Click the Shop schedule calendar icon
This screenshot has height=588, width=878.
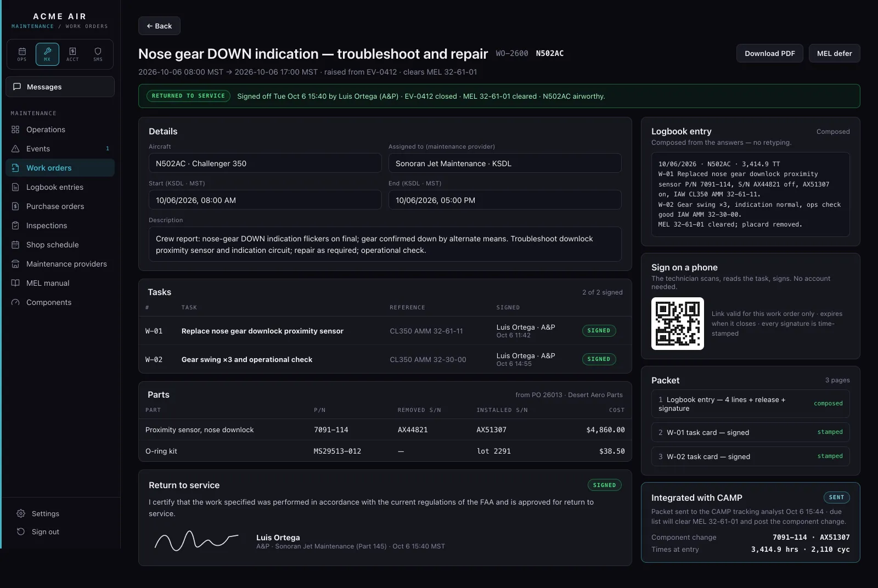coord(15,245)
